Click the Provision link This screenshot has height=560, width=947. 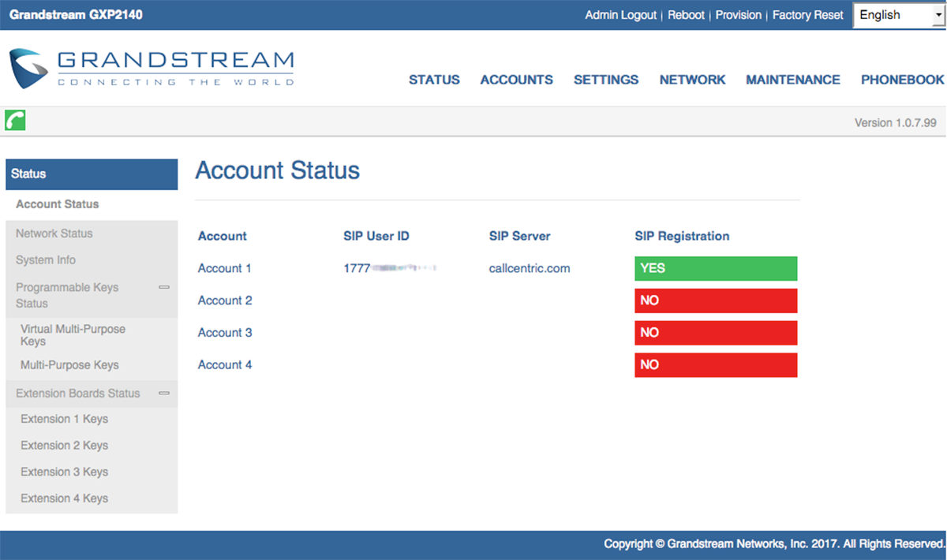[739, 15]
